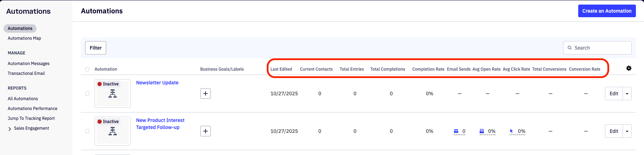Screen dimensions: 644x155
Task: Check the Newsletter Update row checkbox
Action: pyautogui.click(x=87, y=93)
